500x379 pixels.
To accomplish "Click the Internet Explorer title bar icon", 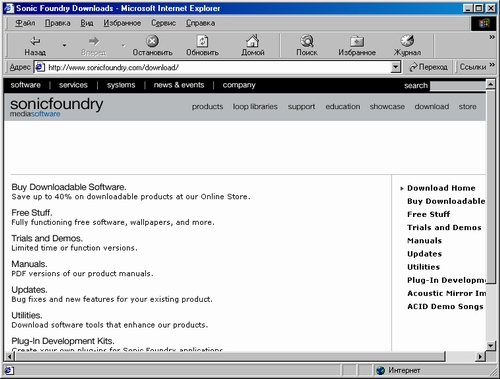I will pyautogui.click(x=9, y=8).
